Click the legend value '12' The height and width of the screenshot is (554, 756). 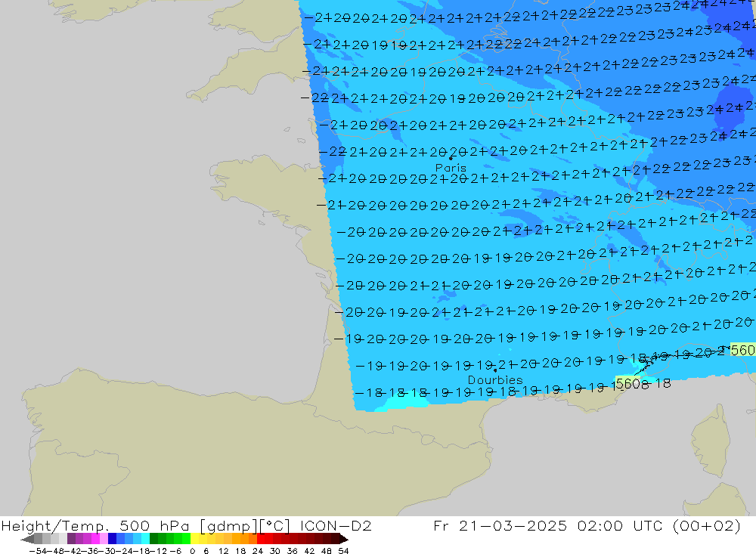pos(223,551)
